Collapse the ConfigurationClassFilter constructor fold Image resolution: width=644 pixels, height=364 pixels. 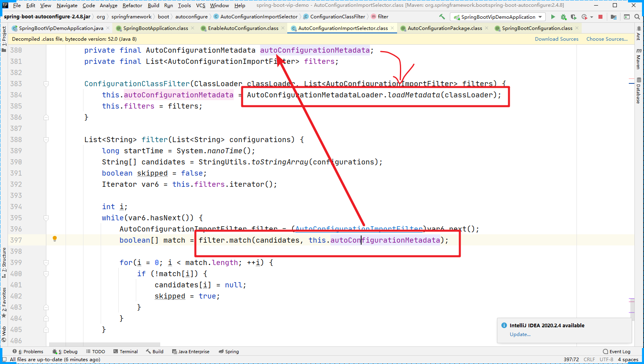pos(46,84)
